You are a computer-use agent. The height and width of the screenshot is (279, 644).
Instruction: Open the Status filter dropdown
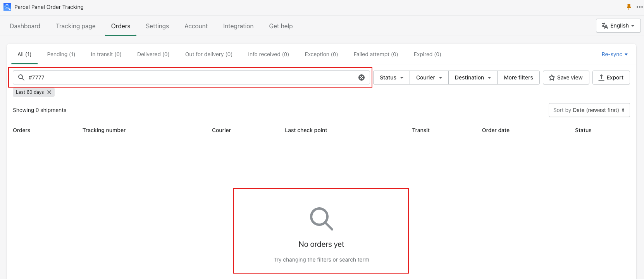click(391, 77)
